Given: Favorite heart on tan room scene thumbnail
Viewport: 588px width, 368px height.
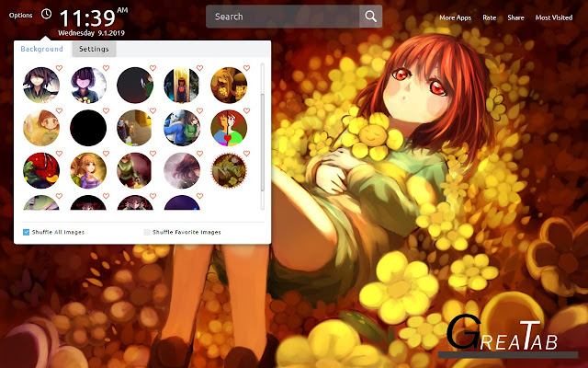Looking at the screenshot, I should [153, 110].
